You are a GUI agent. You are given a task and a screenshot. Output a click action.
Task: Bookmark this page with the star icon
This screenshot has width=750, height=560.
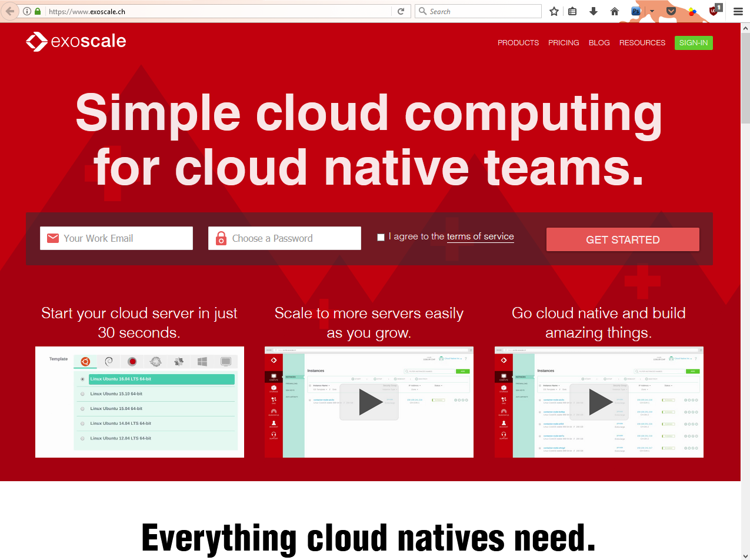[554, 11]
